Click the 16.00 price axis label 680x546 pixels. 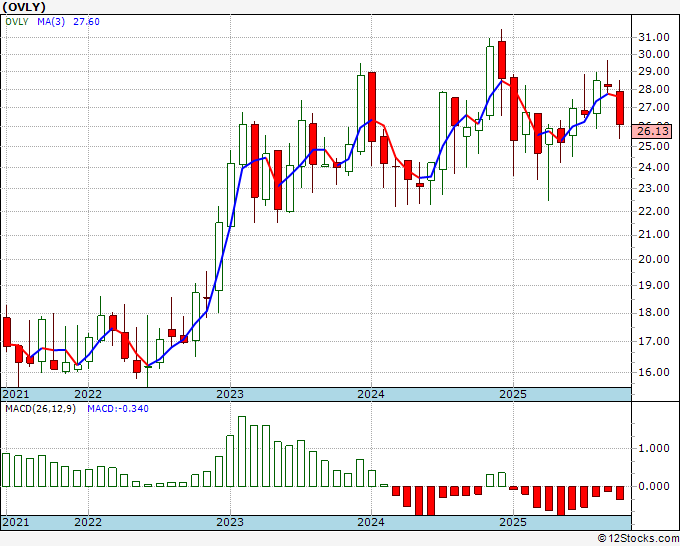click(x=654, y=372)
